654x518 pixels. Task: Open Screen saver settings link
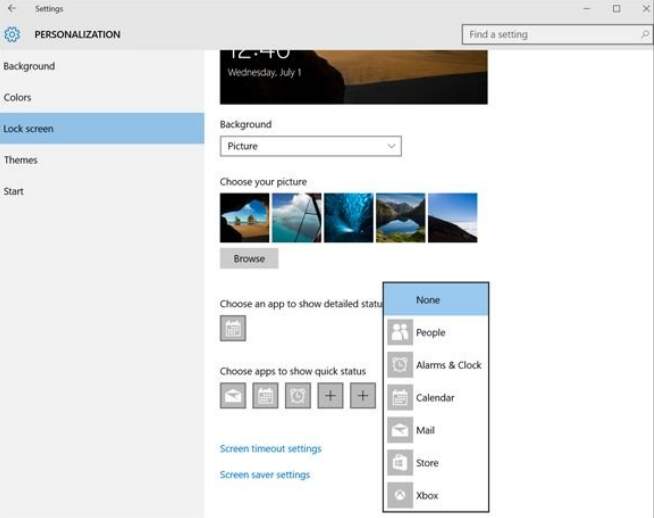265,475
